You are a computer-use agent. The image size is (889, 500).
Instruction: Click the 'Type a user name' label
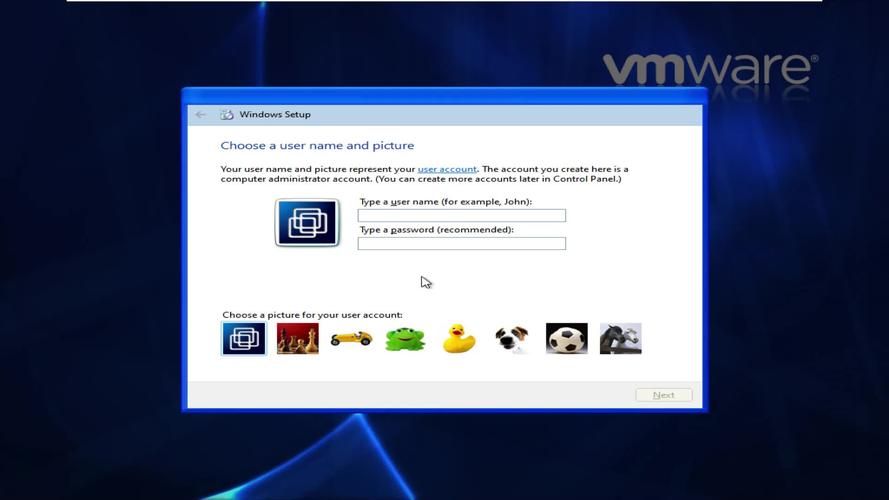445,202
